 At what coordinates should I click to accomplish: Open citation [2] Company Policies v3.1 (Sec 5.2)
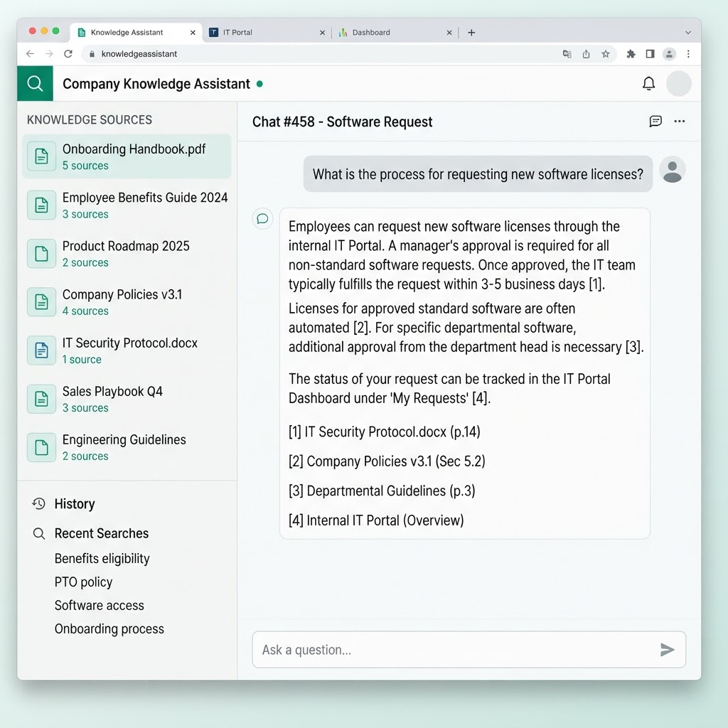[x=387, y=461]
